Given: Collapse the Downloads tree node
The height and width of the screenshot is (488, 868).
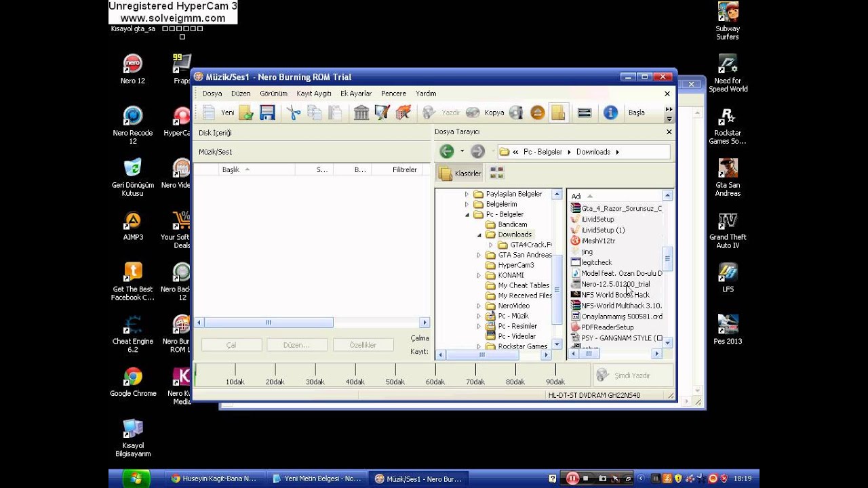Looking at the screenshot, I should point(479,235).
